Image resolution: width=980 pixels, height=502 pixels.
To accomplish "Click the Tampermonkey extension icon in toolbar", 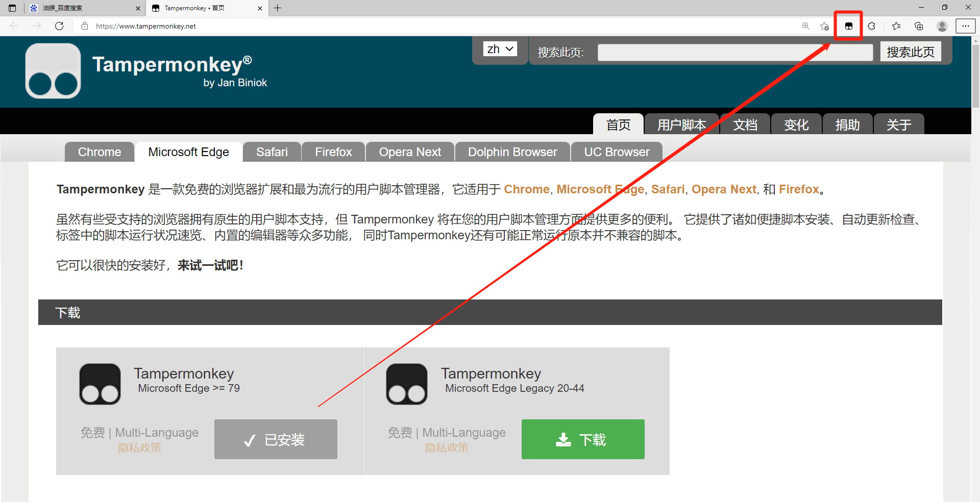I will pyautogui.click(x=848, y=26).
